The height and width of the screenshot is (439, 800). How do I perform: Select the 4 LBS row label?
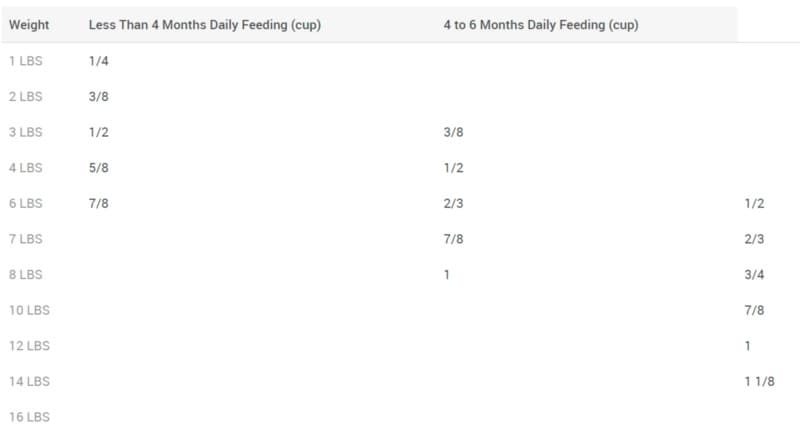[x=26, y=168]
